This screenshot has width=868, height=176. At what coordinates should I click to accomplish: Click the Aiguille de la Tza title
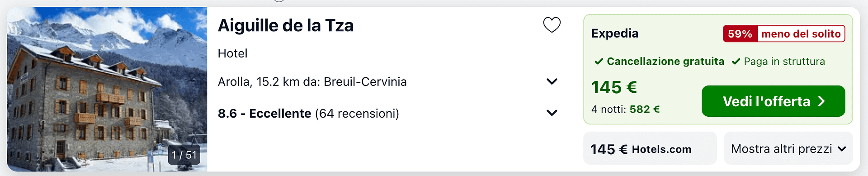pos(286,25)
